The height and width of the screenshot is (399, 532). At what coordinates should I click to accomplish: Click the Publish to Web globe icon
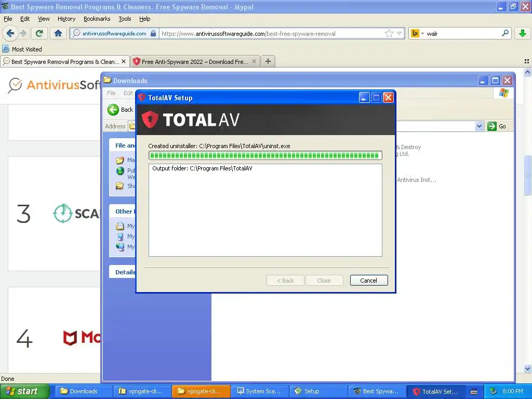120,171
